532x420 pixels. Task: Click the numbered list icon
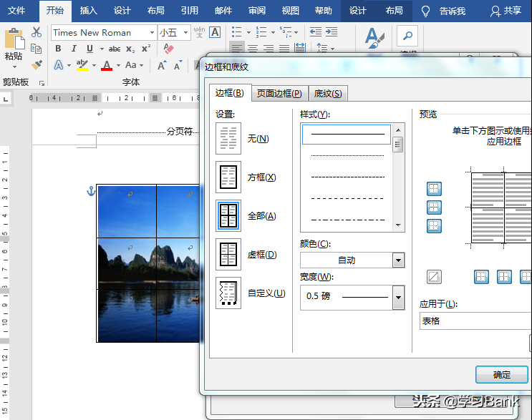(x=261, y=32)
